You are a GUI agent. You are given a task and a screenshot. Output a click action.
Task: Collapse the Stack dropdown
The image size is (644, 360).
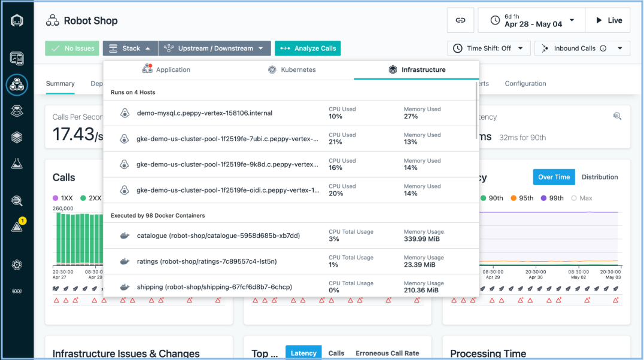[130, 48]
